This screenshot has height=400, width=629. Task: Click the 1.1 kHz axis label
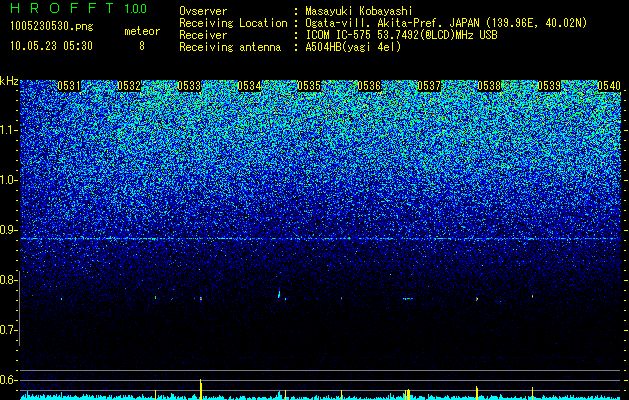tap(8, 130)
